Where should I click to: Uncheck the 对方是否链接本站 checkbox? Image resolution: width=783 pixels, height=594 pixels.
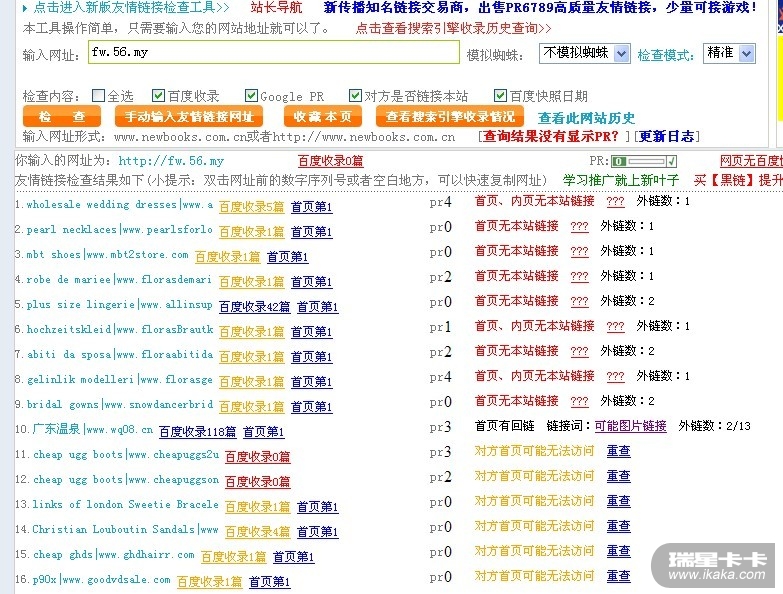tap(355, 95)
